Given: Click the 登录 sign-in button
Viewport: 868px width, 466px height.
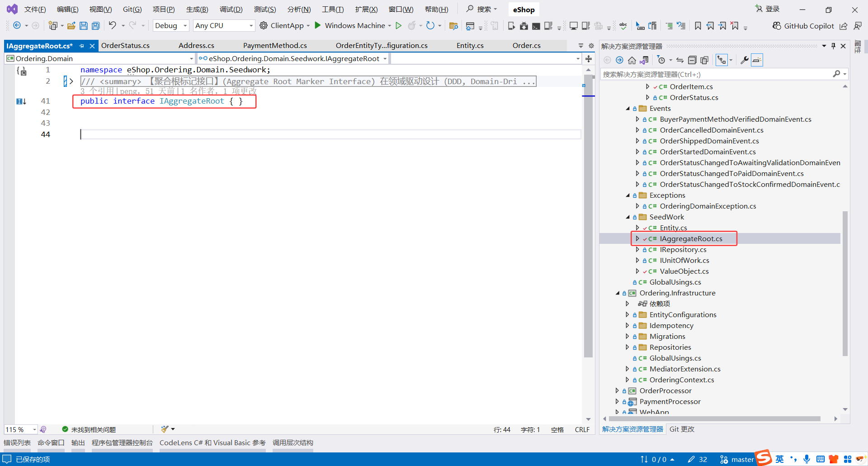Looking at the screenshot, I should click(768, 9).
